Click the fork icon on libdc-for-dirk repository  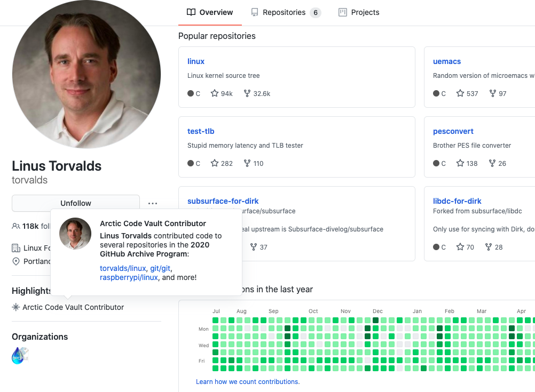(489, 247)
